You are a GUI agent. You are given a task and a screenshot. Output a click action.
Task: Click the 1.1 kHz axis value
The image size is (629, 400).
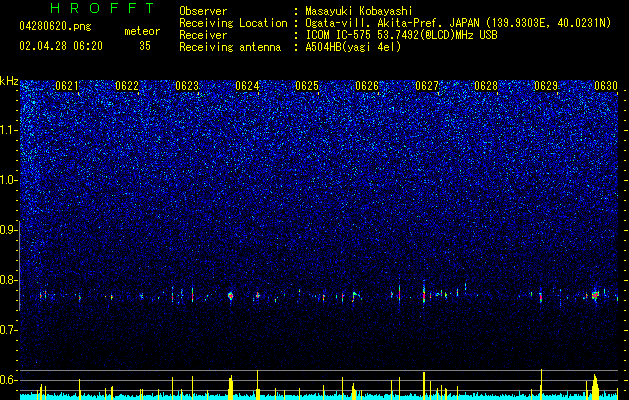(x=9, y=130)
